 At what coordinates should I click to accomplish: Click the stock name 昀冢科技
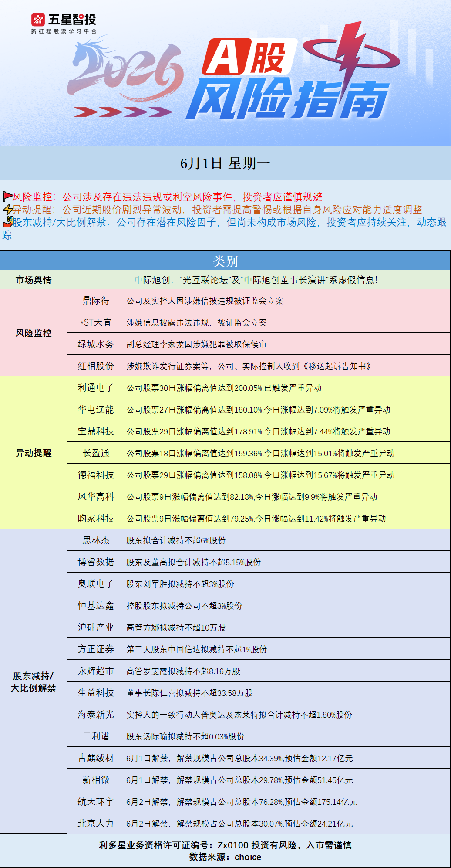pos(96,519)
